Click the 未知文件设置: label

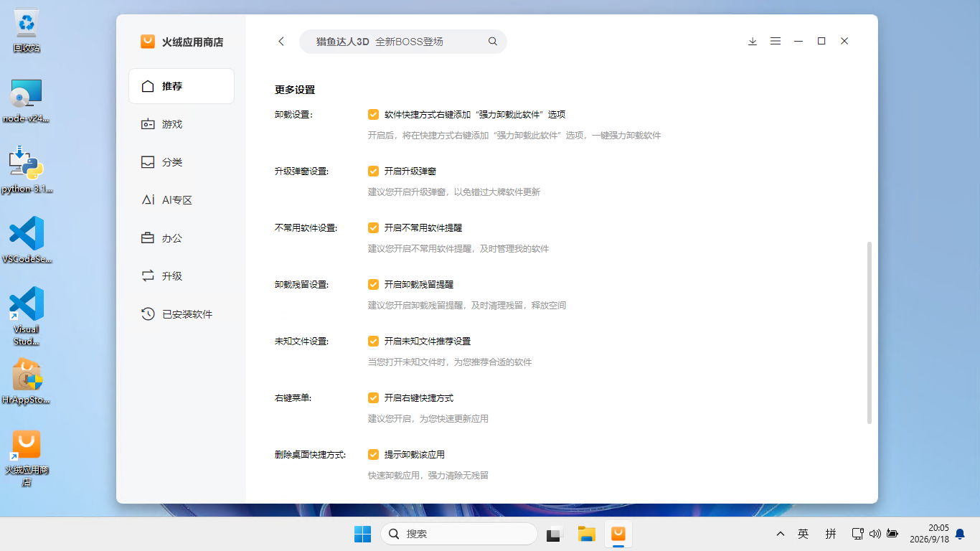tap(301, 342)
